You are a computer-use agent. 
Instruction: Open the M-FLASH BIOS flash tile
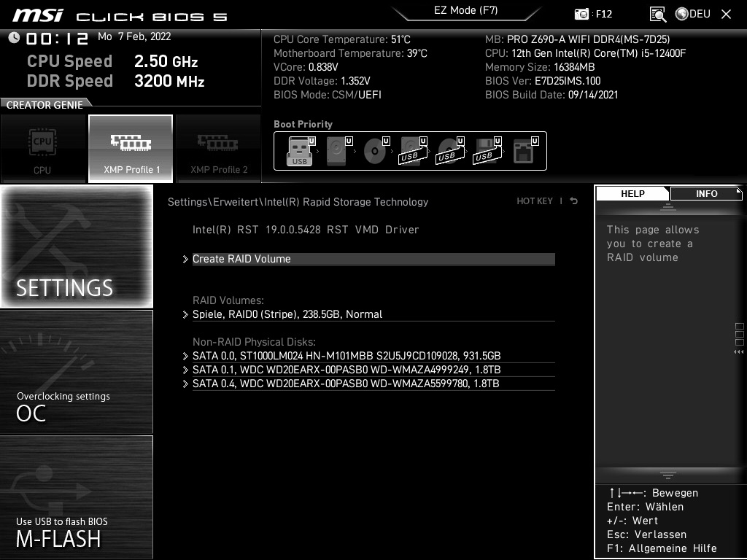click(77, 497)
